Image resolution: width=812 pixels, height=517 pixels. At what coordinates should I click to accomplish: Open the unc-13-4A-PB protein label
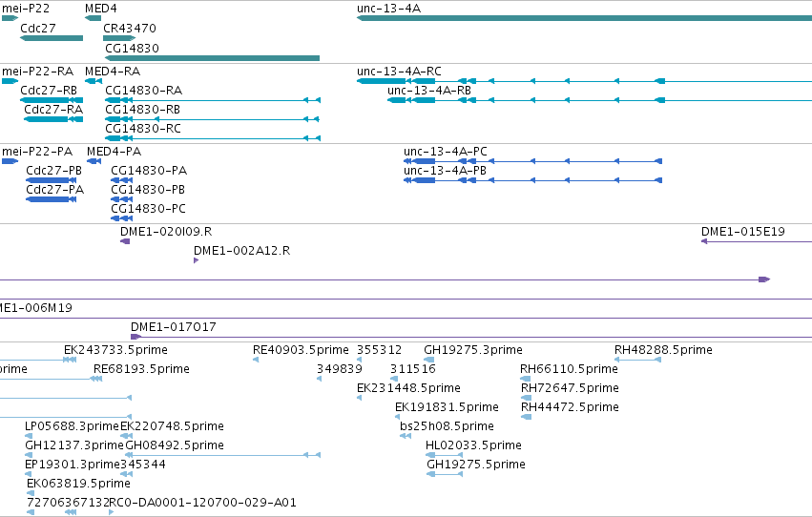click(445, 170)
